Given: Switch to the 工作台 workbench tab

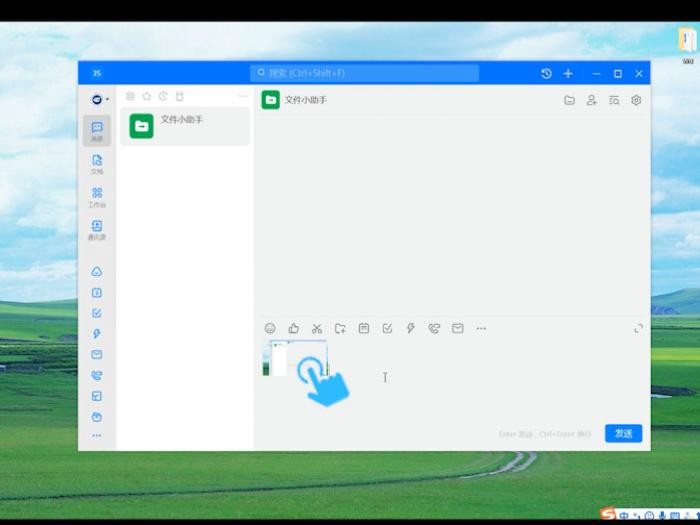Looking at the screenshot, I should coord(97,197).
